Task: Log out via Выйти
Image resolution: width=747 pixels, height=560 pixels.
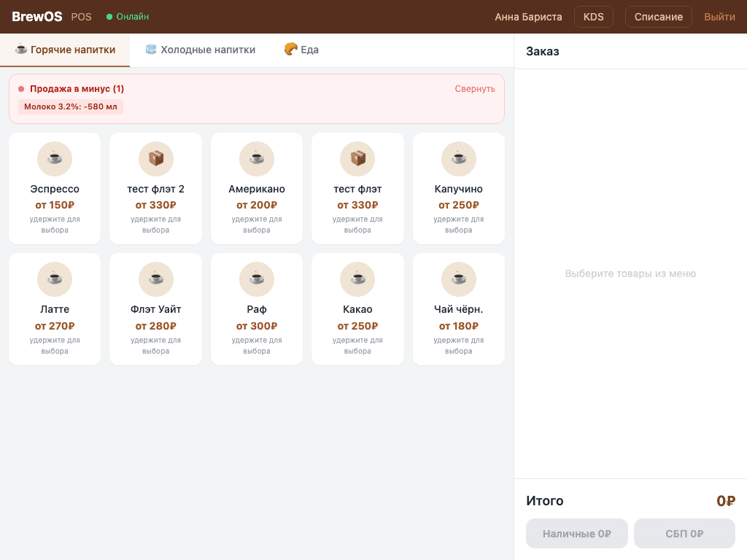Action: [x=719, y=17]
